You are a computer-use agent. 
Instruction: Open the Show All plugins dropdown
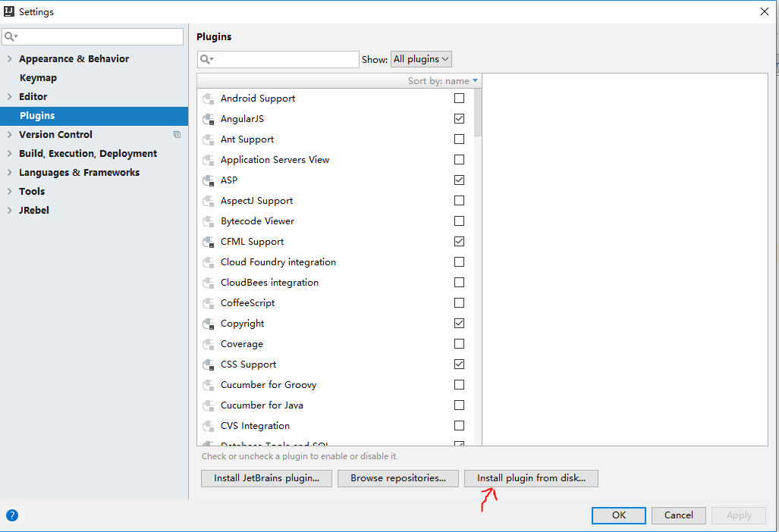click(x=421, y=59)
